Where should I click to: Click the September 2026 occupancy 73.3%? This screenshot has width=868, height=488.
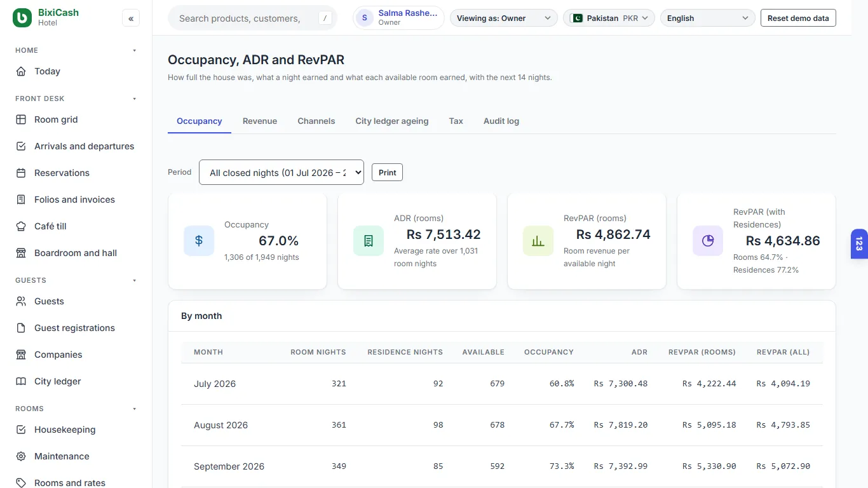(562, 466)
